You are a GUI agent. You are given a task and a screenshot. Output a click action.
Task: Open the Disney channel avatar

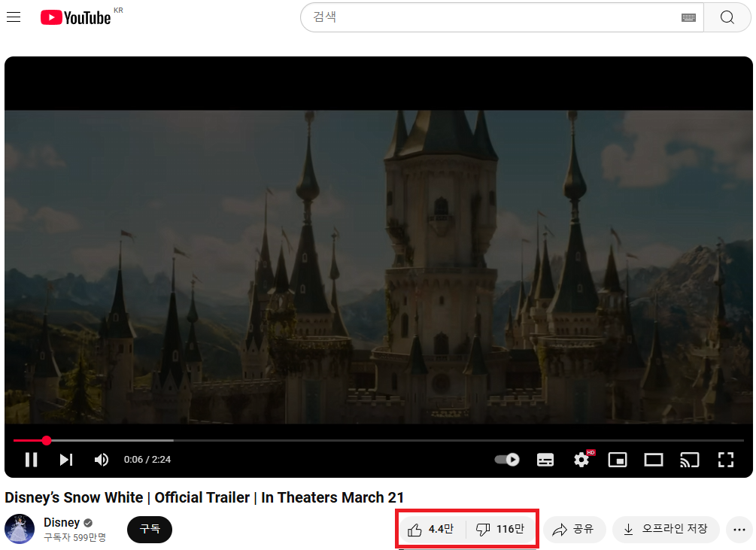coord(20,529)
